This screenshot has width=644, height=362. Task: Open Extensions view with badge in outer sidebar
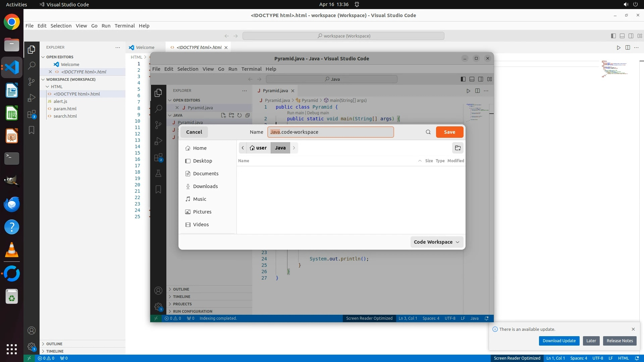point(32,114)
